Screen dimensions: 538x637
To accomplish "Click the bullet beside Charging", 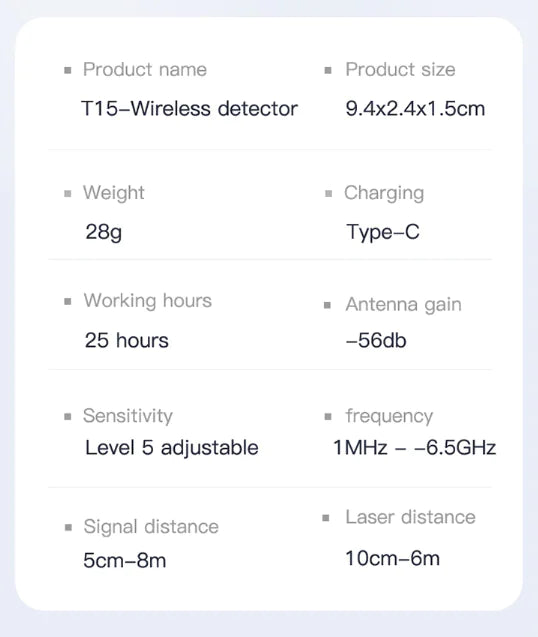I will [329, 194].
